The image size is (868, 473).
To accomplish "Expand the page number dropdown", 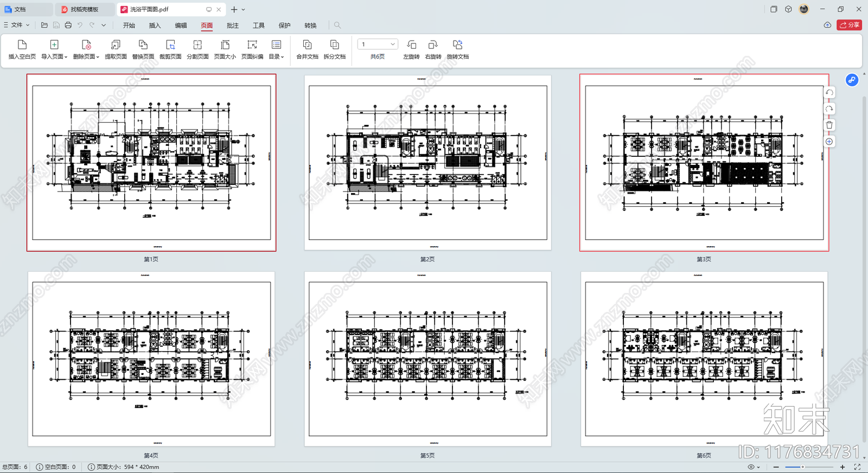I will 393,44.
